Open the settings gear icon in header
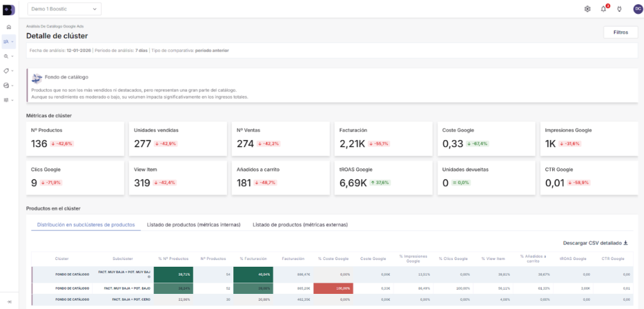 [x=587, y=9]
